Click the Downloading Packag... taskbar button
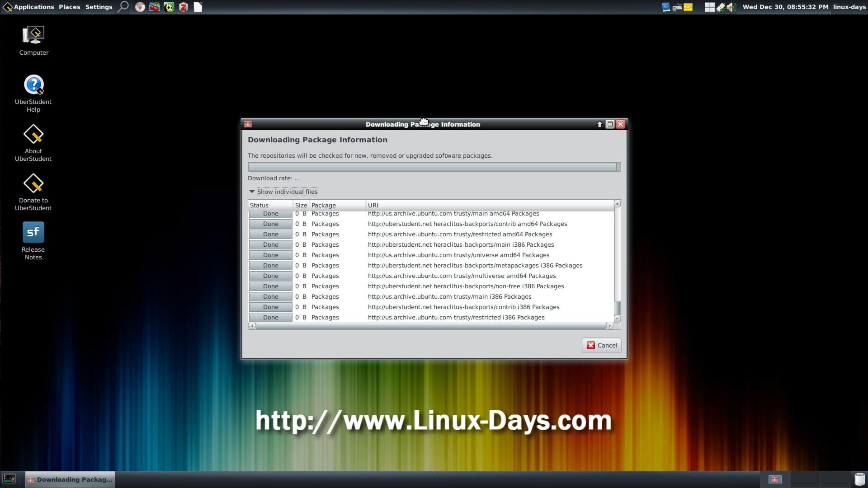868x488 pixels. coord(70,479)
